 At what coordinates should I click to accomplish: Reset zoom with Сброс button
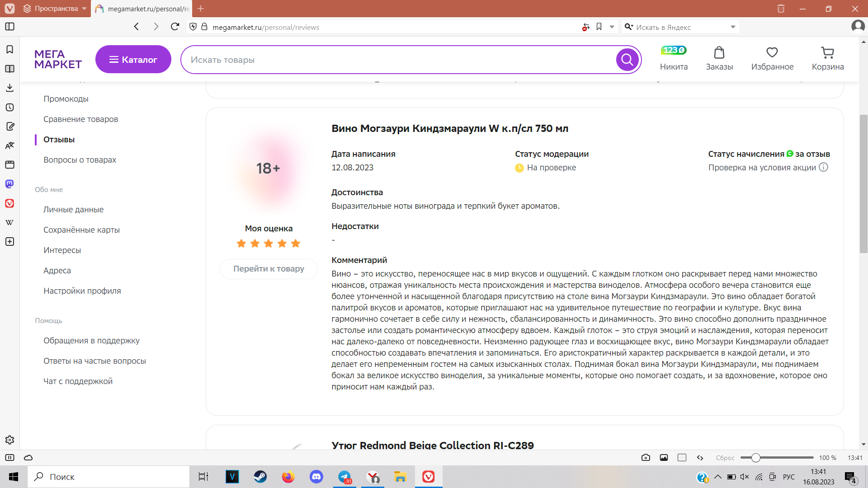click(x=725, y=458)
